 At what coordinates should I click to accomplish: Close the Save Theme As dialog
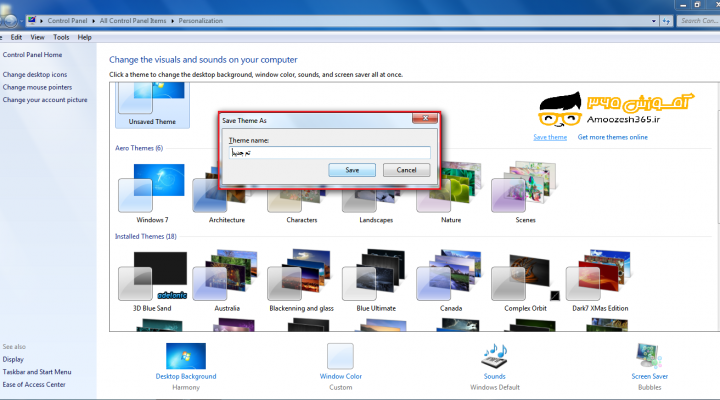click(425, 118)
